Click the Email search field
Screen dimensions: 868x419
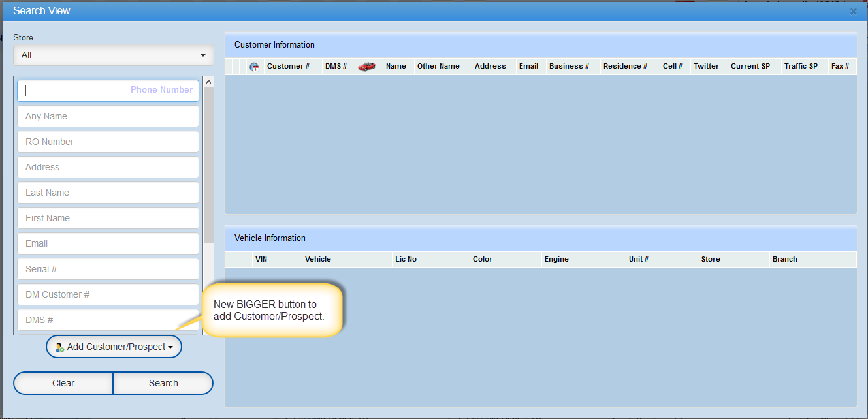click(x=108, y=244)
